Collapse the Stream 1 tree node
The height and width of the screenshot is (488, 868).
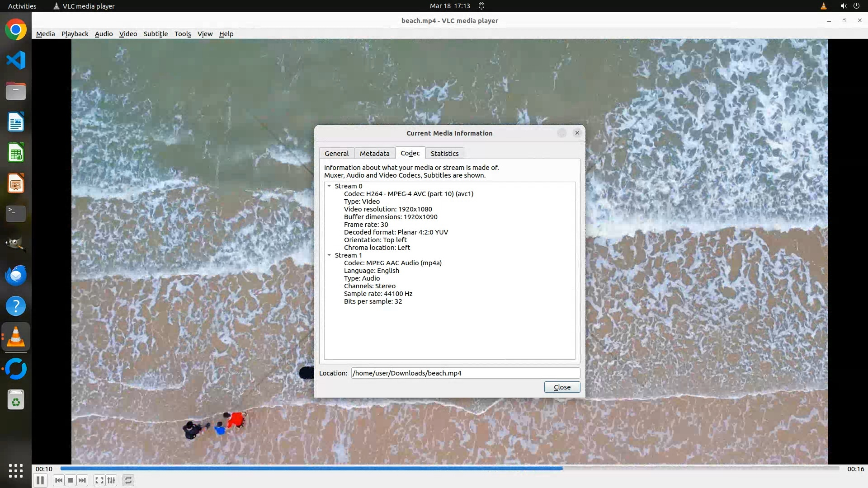329,255
